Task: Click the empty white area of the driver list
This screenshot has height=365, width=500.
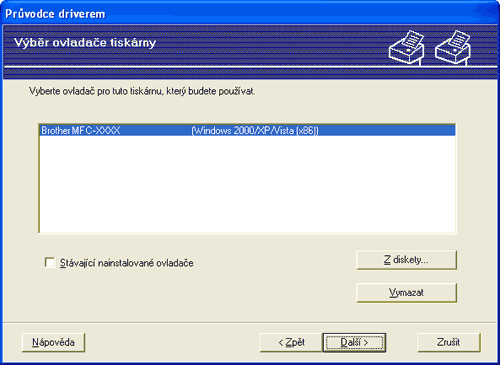Action: coord(247,184)
